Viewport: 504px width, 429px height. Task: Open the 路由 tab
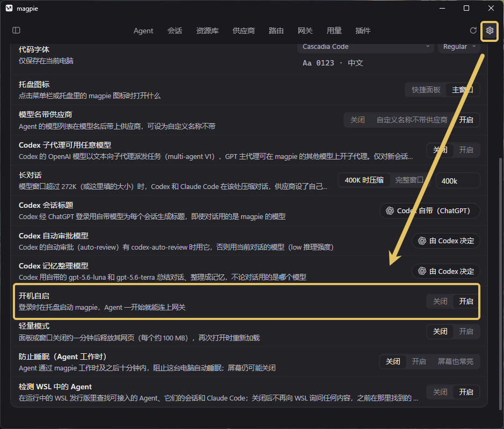point(276,31)
